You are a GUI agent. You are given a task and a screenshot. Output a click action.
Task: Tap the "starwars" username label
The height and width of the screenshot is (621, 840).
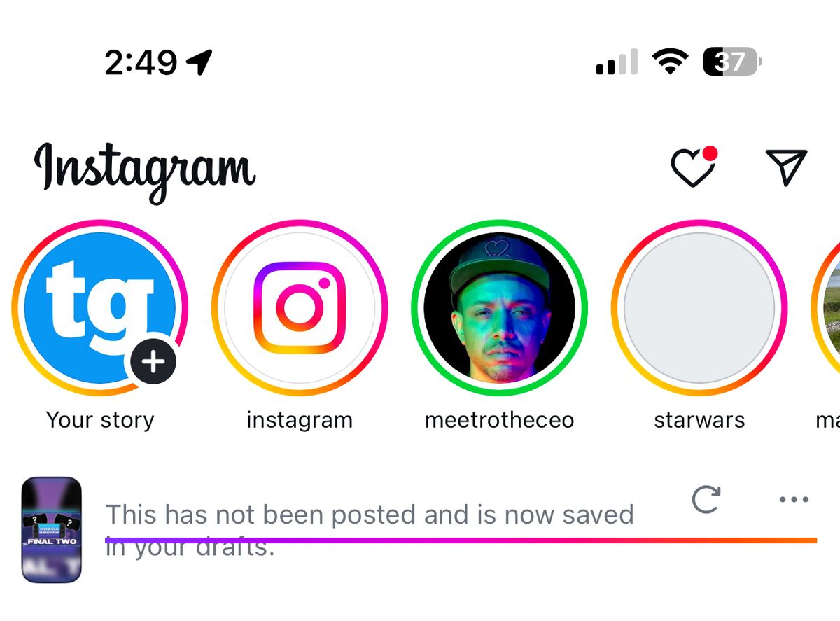(x=699, y=420)
